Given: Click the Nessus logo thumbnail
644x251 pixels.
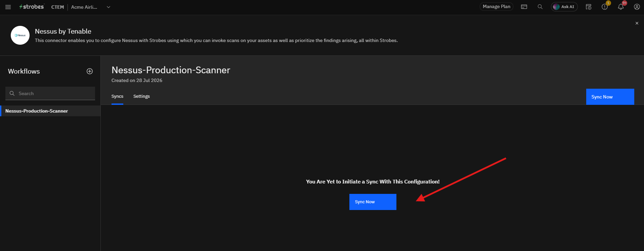Looking at the screenshot, I should (20, 35).
